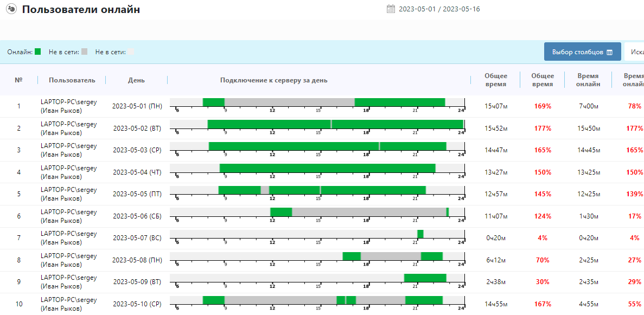Sort by the «Пользователь» column header
The height and width of the screenshot is (315, 644).
[x=72, y=80]
